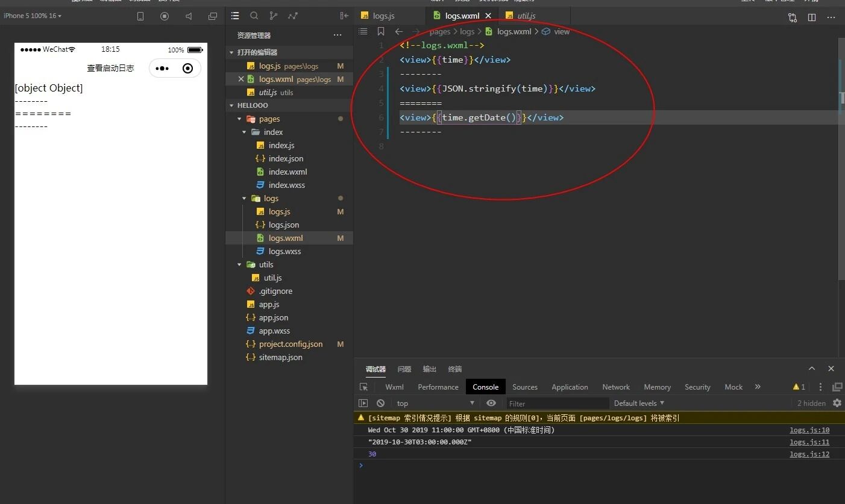Viewport: 845px width, 504px height.
Task: Follow the logs.js:10 source link
Action: pyautogui.click(x=809, y=430)
